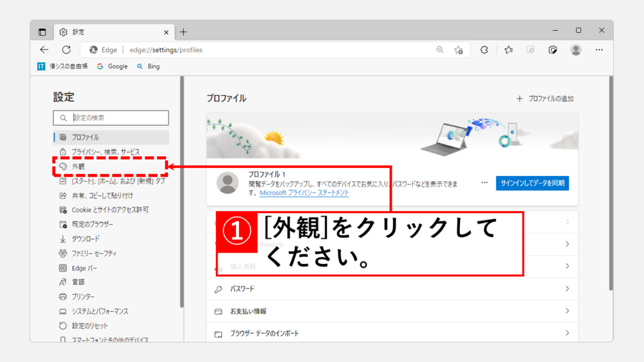Viewport: 644px width, 362px height.
Task: Click the add-to-favorites star icon in address bar
Action: coord(458,50)
